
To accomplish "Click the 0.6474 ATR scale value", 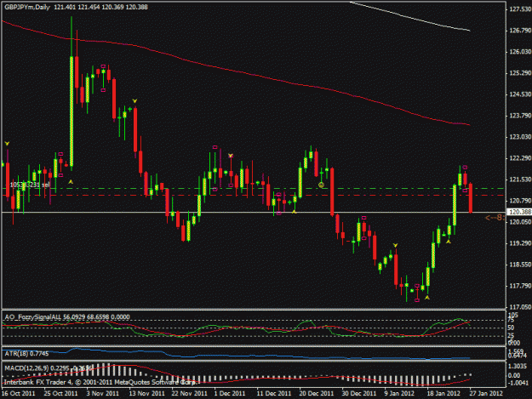I will (518, 356).
